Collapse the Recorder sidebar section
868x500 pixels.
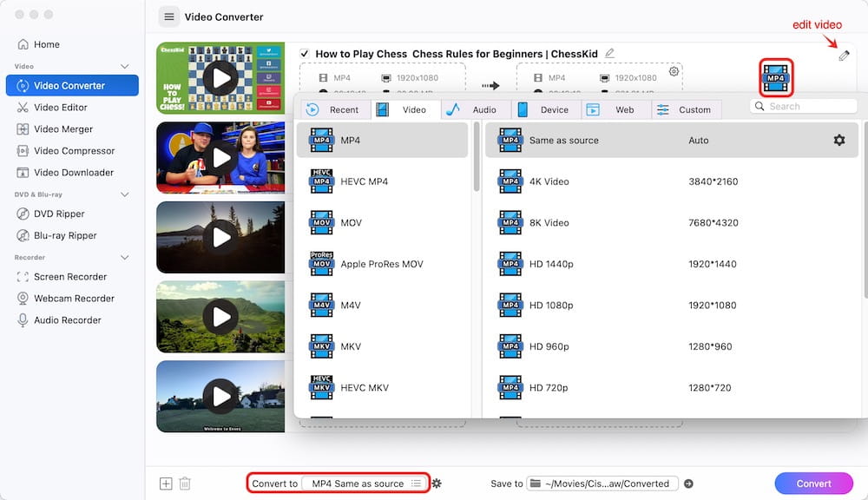pos(124,258)
